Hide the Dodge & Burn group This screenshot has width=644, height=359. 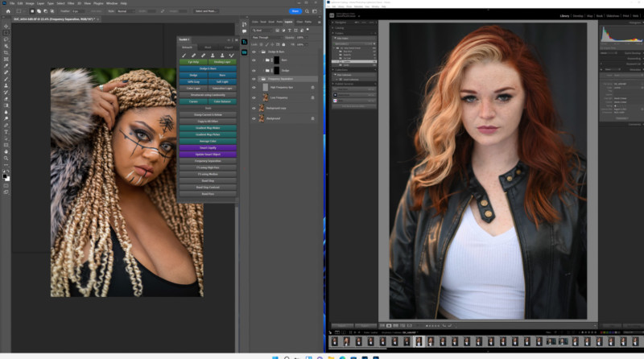pos(254,52)
